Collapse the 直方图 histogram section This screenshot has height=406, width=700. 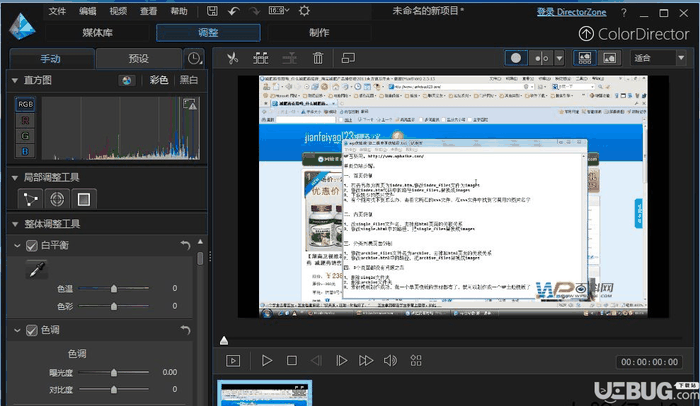pos(15,80)
